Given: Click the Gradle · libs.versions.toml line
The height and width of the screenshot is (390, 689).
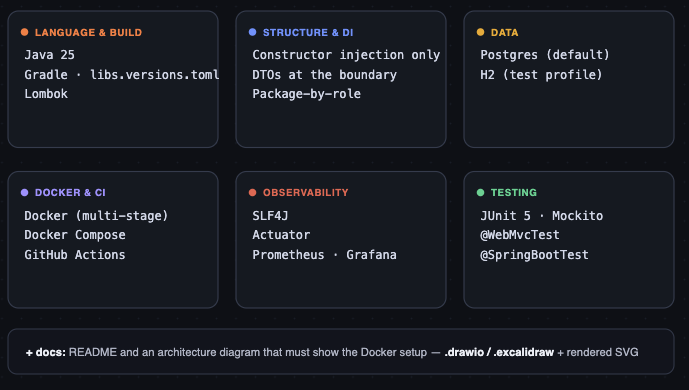Looking at the screenshot, I should tap(122, 75).
